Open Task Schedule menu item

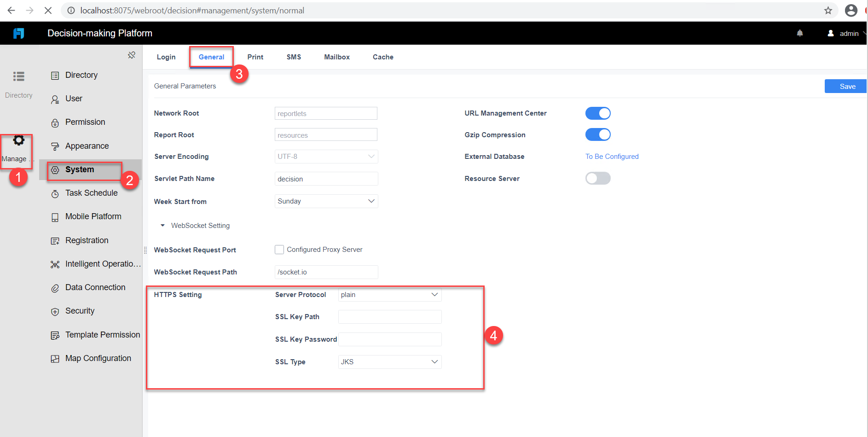click(91, 193)
